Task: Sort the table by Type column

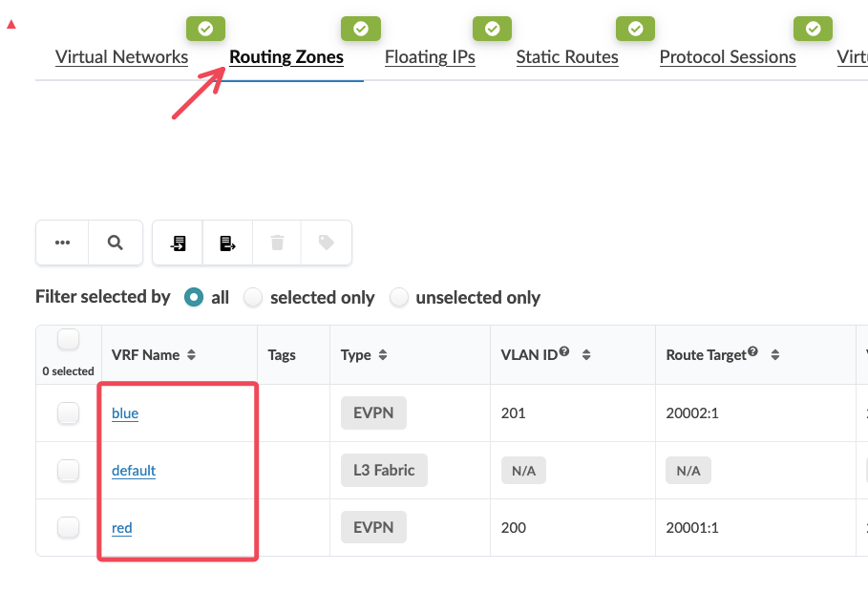Action: (x=383, y=355)
